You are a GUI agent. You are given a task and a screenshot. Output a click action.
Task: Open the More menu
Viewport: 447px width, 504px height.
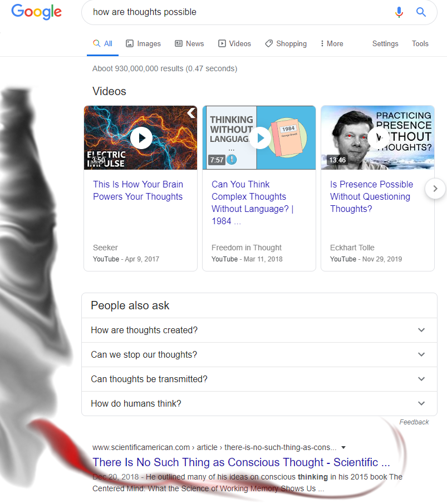coord(332,44)
